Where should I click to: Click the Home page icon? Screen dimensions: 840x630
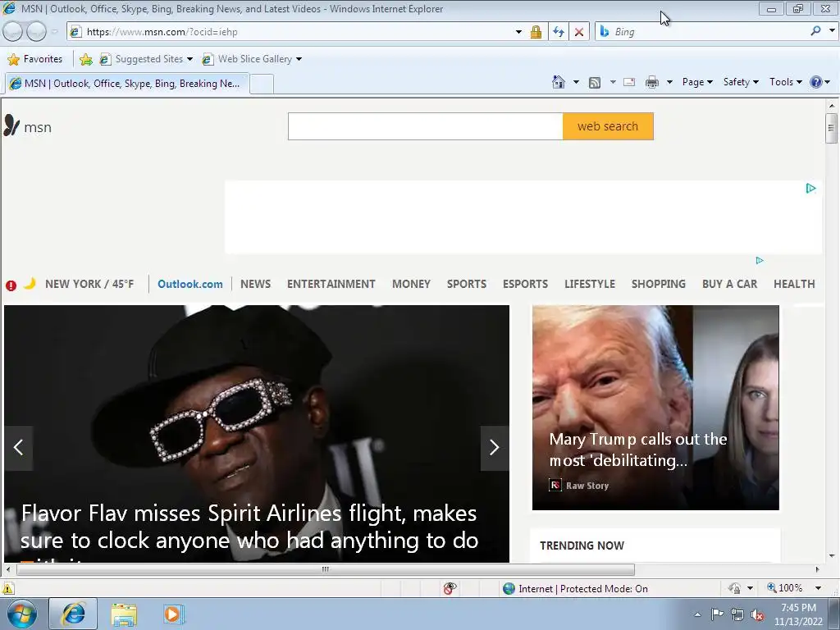pos(559,82)
